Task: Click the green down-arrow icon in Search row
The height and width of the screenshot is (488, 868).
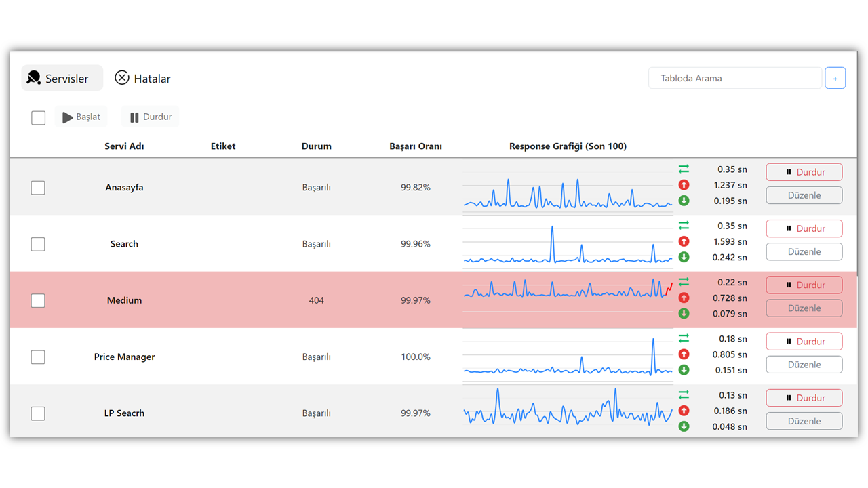Action: pyautogui.click(x=684, y=257)
